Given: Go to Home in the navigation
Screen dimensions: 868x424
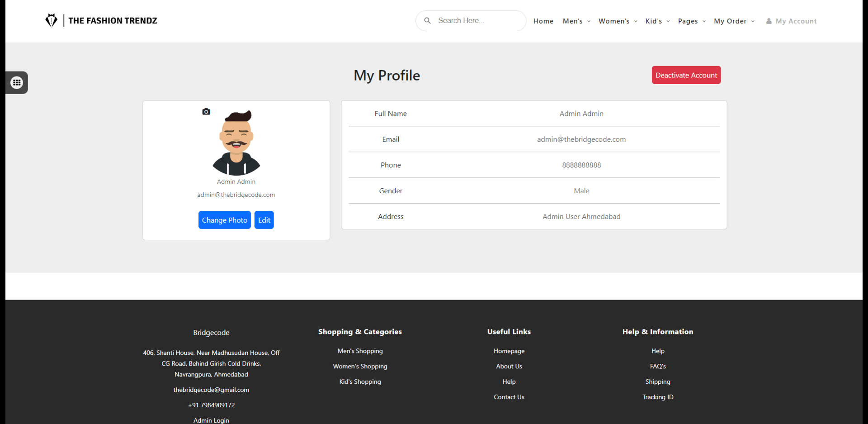Looking at the screenshot, I should click(x=543, y=21).
